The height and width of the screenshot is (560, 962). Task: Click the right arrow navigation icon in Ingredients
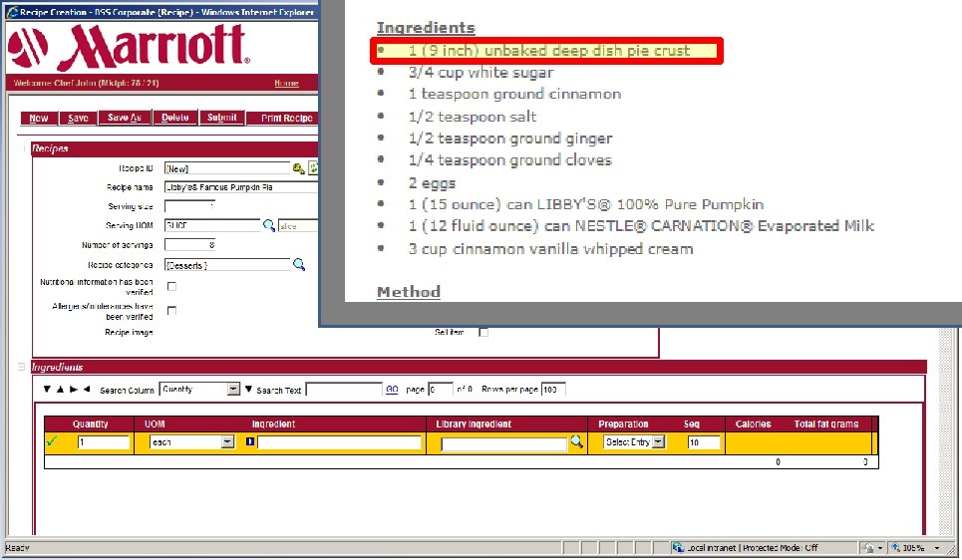74,389
